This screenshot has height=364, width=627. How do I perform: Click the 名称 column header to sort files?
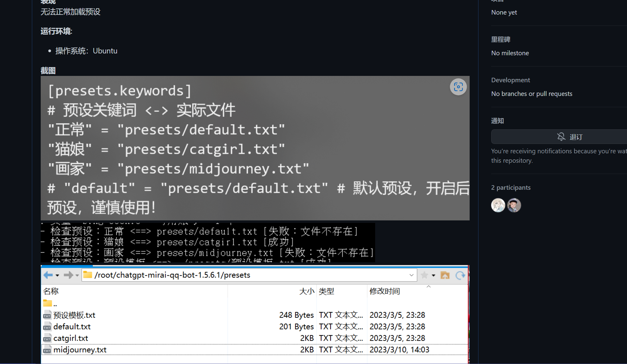click(51, 291)
